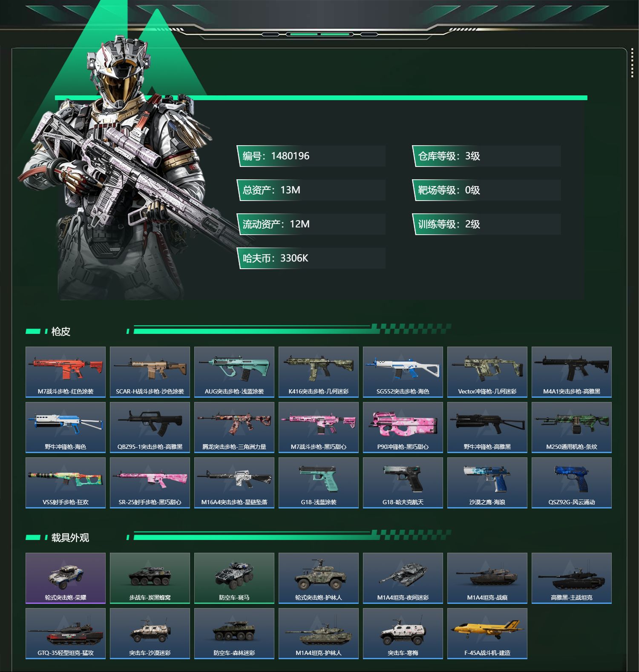
Task: Click the GTQ-35轻型坦克-猛攻 tank skin
Action: click(66, 634)
